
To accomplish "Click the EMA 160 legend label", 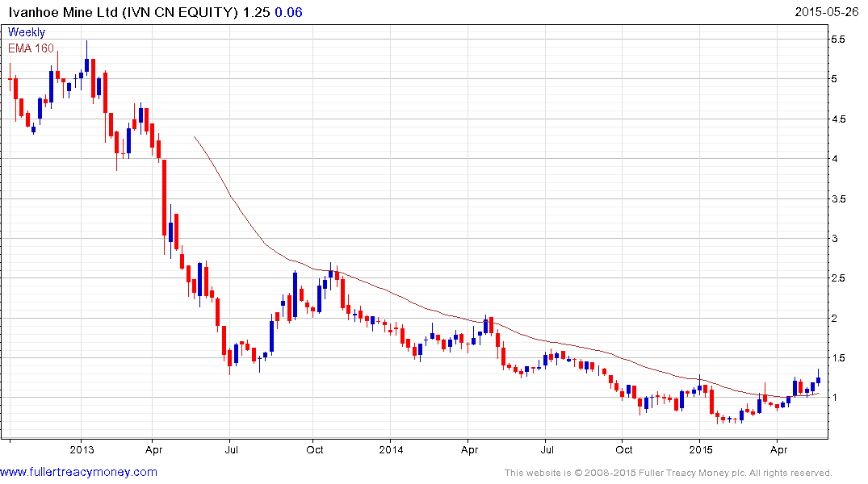I will click(31, 48).
